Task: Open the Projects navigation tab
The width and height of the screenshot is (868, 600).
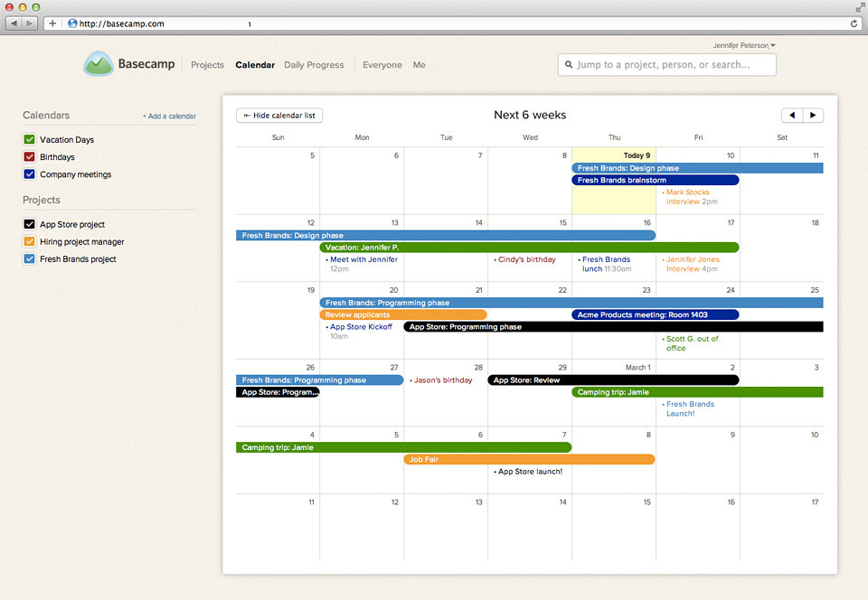Action: [207, 65]
